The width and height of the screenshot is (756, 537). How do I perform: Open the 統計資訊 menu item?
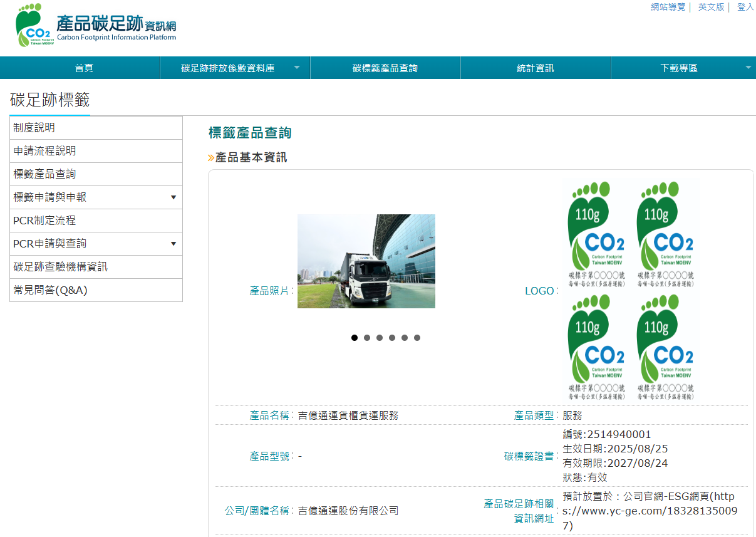[536, 68]
